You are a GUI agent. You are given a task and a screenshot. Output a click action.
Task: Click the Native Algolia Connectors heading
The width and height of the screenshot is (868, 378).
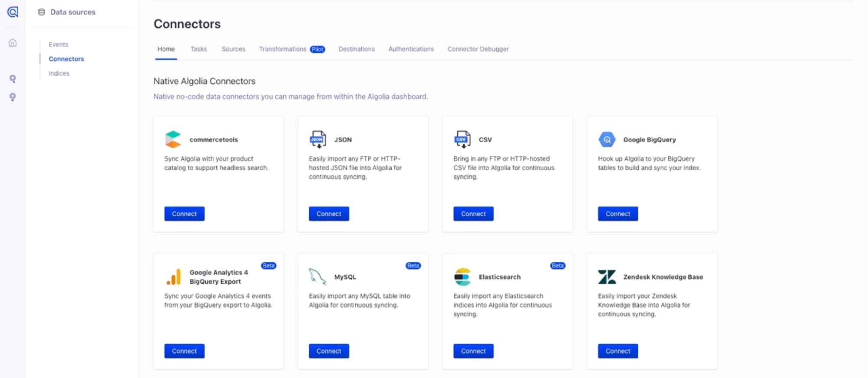[205, 81]
